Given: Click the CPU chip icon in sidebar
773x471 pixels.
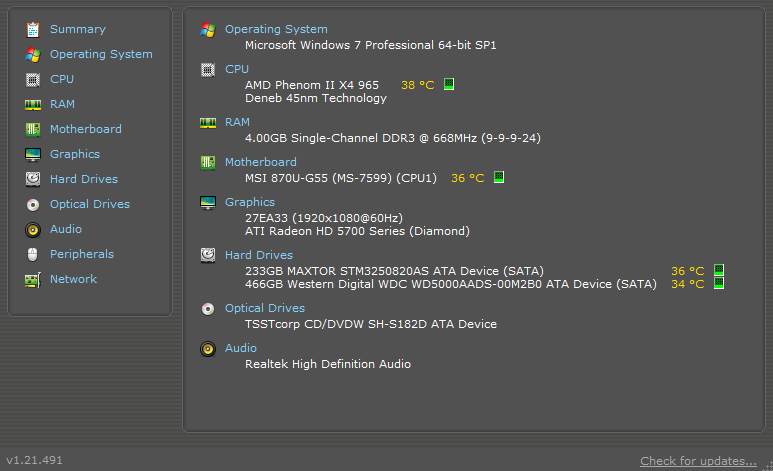Looking at the screenshot, I should [33, 79].
